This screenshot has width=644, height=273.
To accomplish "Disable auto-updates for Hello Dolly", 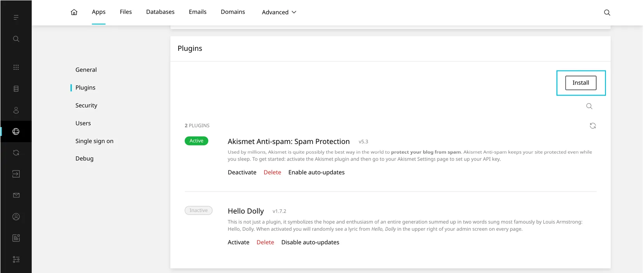I will click(310, 242).
